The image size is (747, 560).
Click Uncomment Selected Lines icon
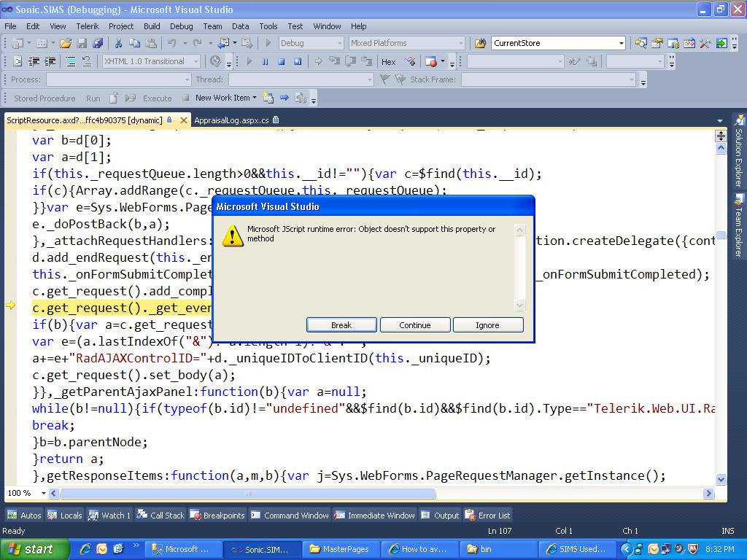tap(87, 61)
